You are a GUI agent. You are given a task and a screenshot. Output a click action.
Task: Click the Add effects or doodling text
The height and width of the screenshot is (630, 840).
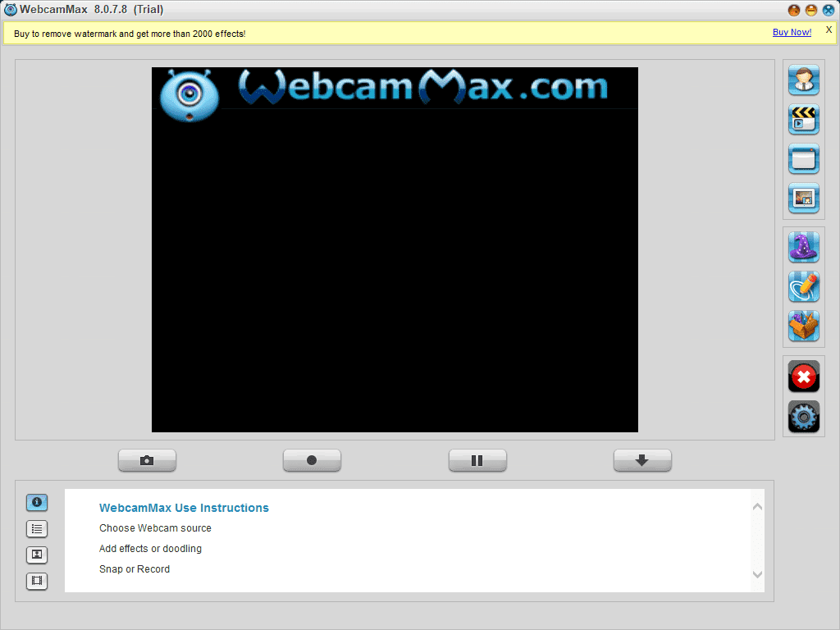coord(151,549)
